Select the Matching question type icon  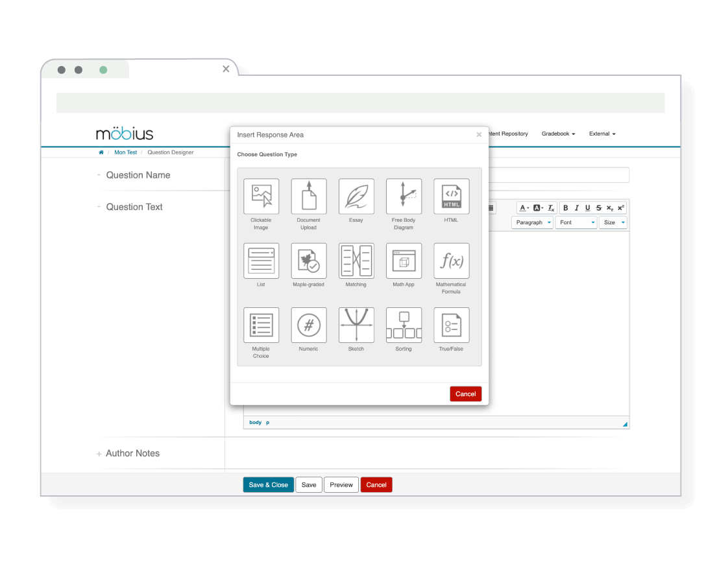tap(356, 261)
